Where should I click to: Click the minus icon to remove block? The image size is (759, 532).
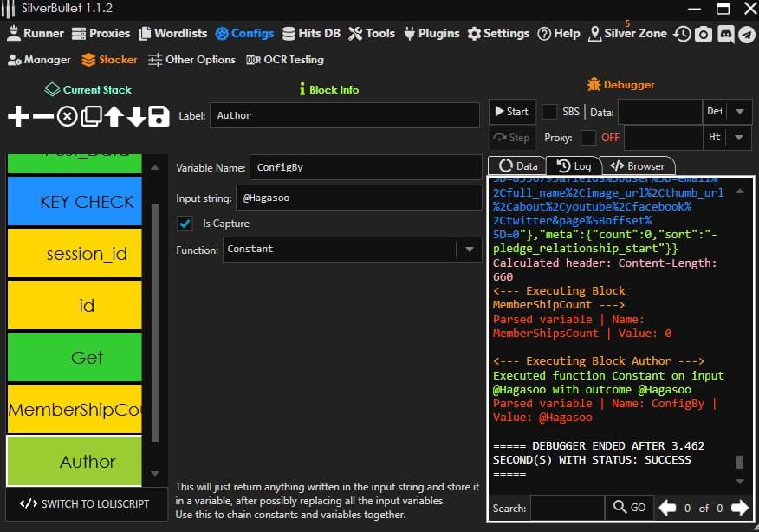(x=42, y=116)
